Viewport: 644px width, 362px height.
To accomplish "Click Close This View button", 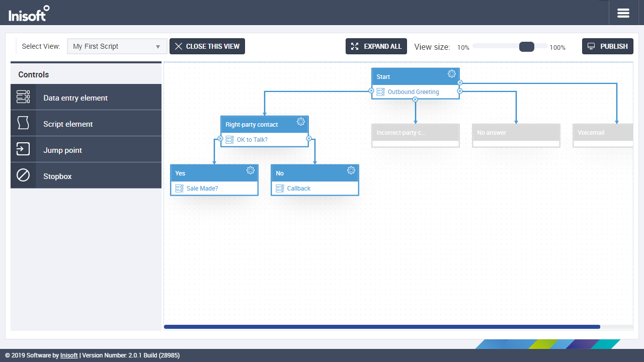I will pyautogui.click(x=207, y=46).
